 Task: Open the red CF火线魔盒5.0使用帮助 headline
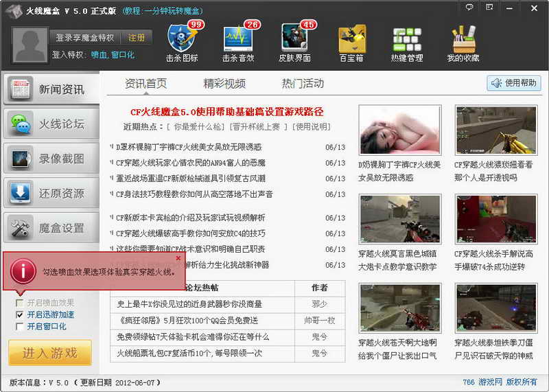227,112
